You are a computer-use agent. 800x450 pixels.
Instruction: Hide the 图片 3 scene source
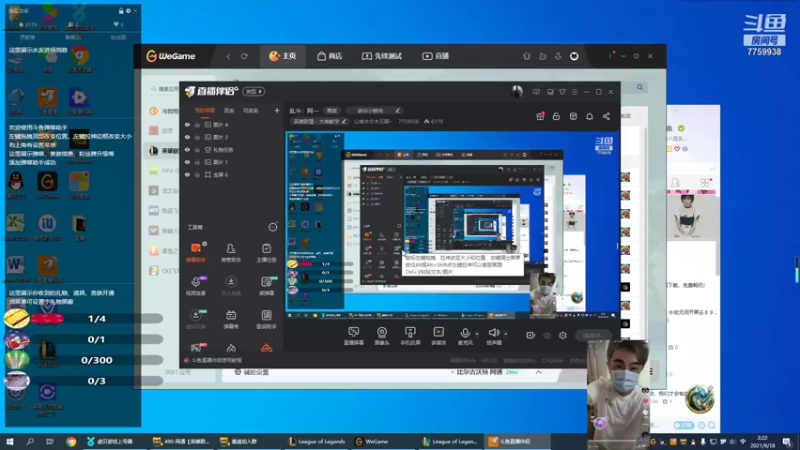(187, 137)
